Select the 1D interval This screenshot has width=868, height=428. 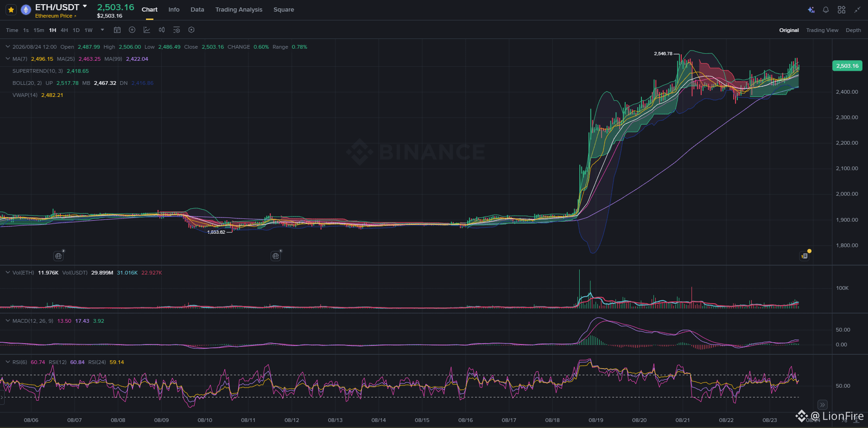[x=76, y=30]
